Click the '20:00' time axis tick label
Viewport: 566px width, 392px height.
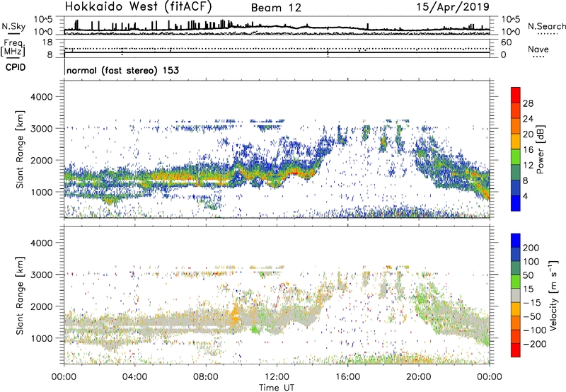[419, 377]
